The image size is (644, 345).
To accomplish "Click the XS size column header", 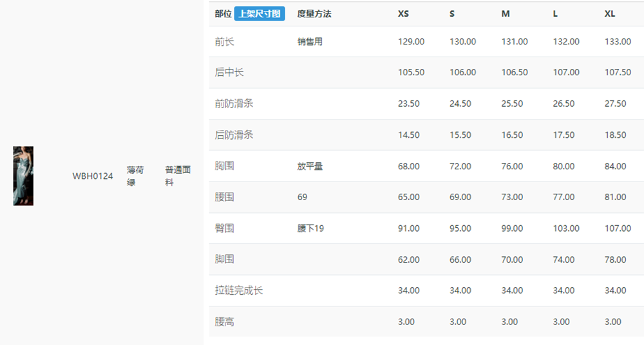I will (403, 14).
